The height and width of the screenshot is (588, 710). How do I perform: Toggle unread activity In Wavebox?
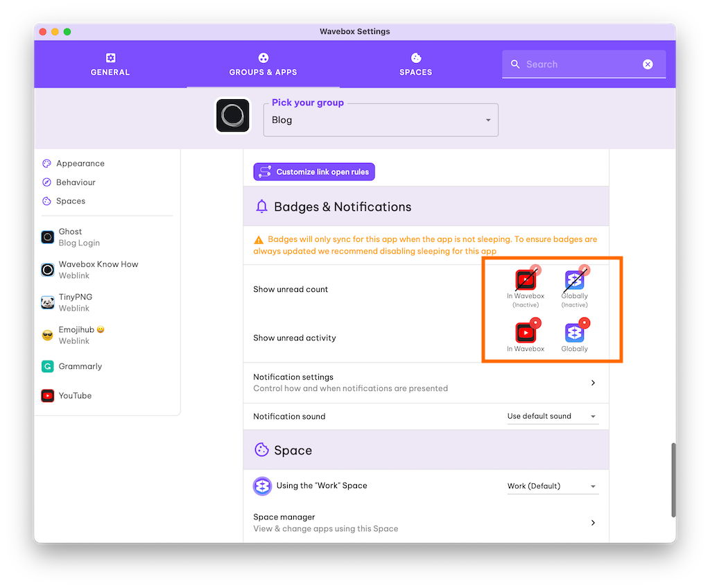point(526,336)
